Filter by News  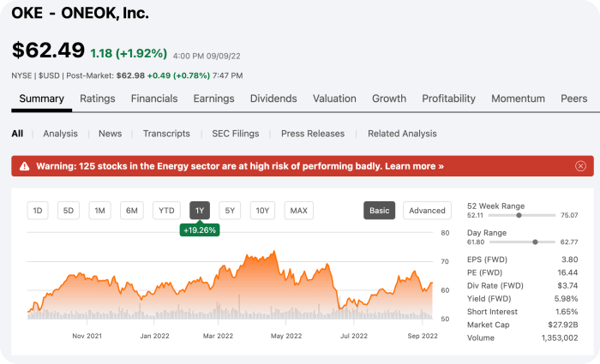tap(111, 134)
